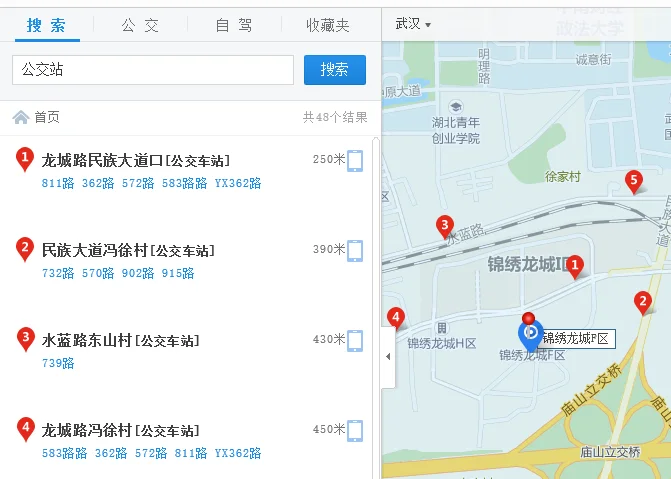Screen dimensions: 671x479
Task: Open result 龙城路冯徐村
Action: [x=120, y=431]
